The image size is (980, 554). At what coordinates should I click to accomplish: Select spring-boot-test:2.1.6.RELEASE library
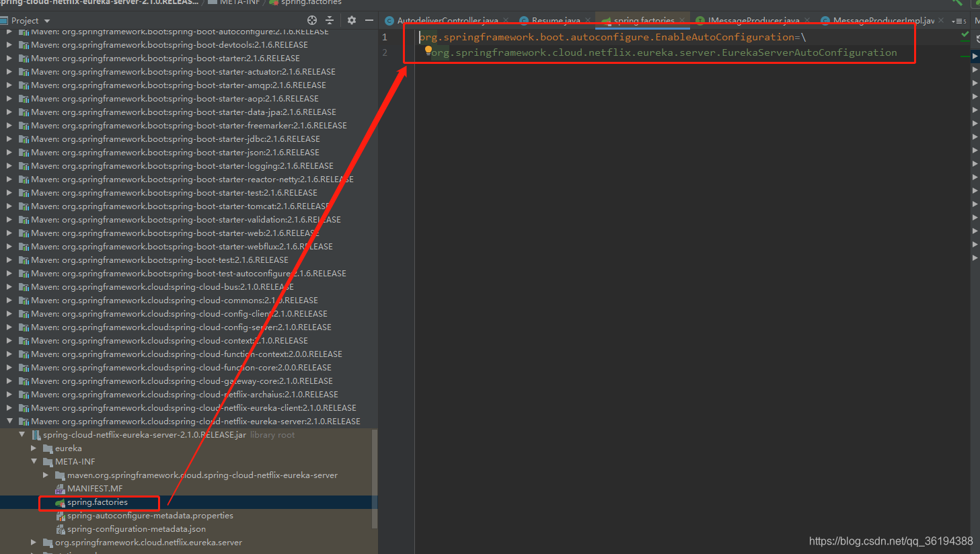click(159, 260)
